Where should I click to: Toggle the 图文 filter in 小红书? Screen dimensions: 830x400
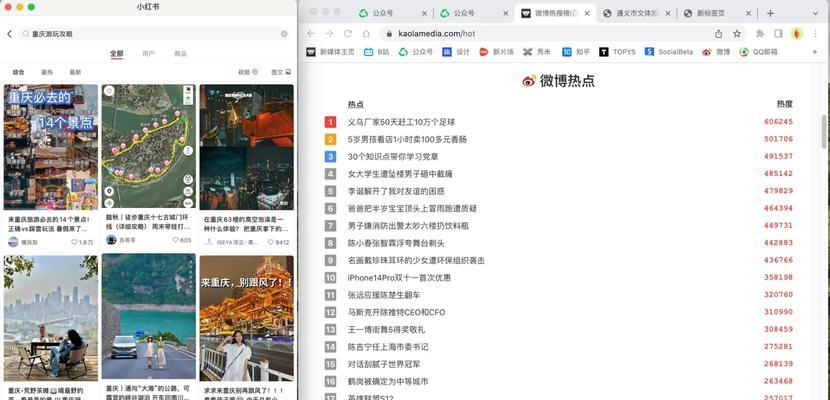click(x=281, y=72)
